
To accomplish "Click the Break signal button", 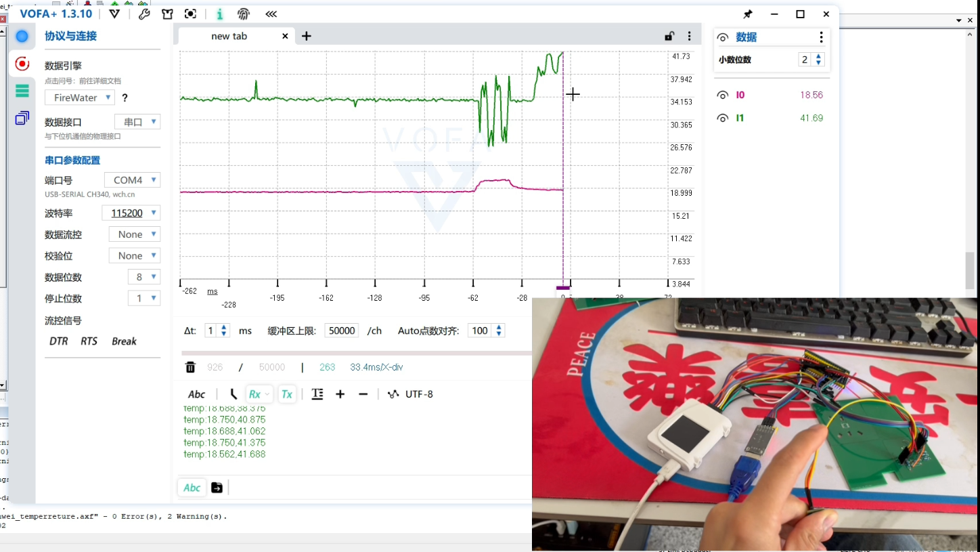I will [124, 341].
